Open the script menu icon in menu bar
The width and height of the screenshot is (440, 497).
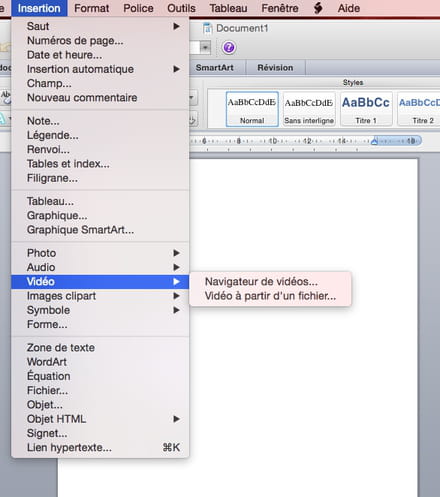[x=318, y=8]
